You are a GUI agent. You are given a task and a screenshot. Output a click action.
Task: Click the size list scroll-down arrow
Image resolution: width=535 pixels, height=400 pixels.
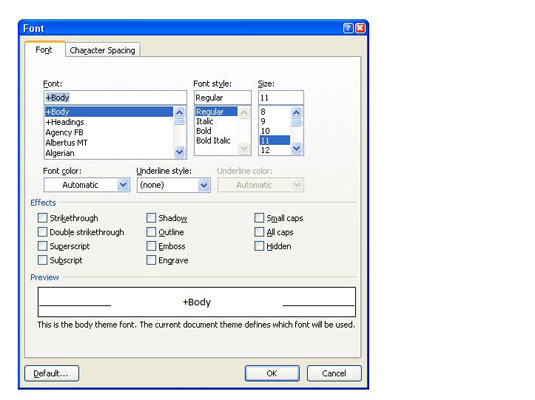point(297,148)
